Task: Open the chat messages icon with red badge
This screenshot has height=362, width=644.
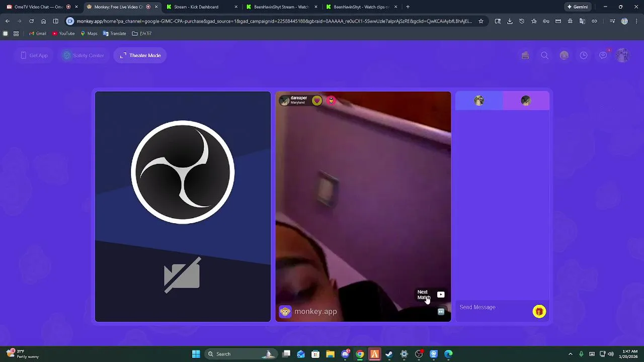Action: pos(603,55)
